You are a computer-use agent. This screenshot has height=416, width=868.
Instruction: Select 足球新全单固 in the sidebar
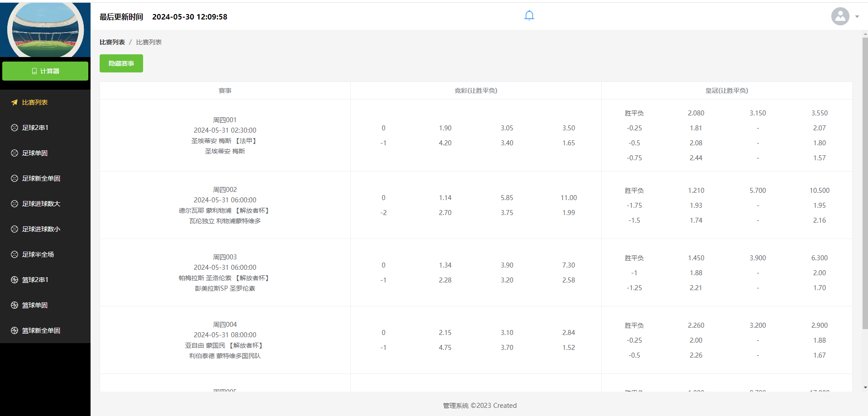coord(41,178)
